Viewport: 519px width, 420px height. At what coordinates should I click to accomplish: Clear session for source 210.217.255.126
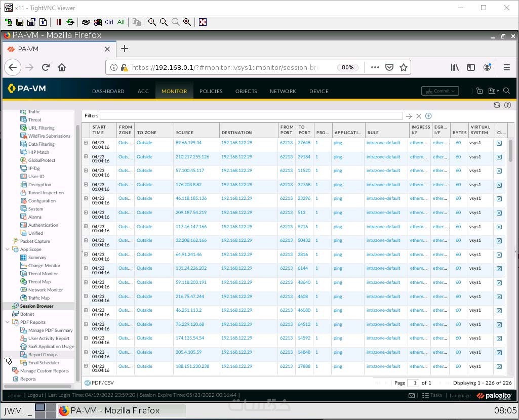(499, 157)
